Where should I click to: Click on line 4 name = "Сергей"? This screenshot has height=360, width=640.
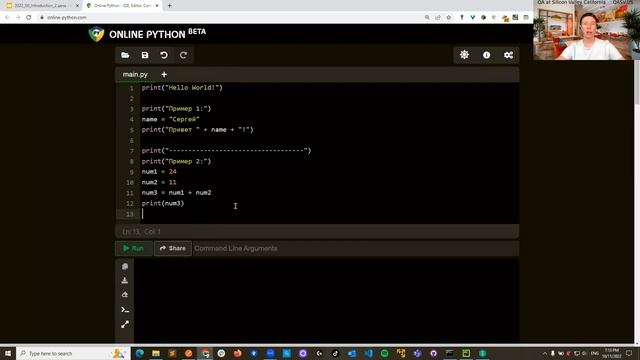click(171, 119)
